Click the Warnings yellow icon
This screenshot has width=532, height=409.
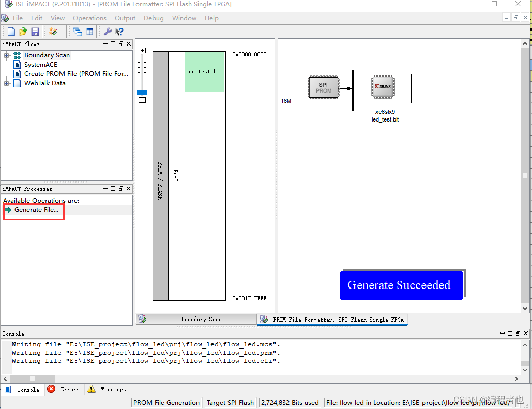click(x=92, y=389)
